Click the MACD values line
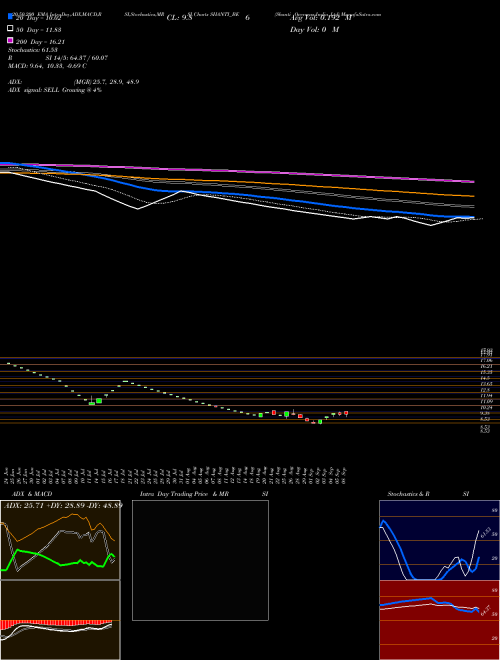 [47, 66]
